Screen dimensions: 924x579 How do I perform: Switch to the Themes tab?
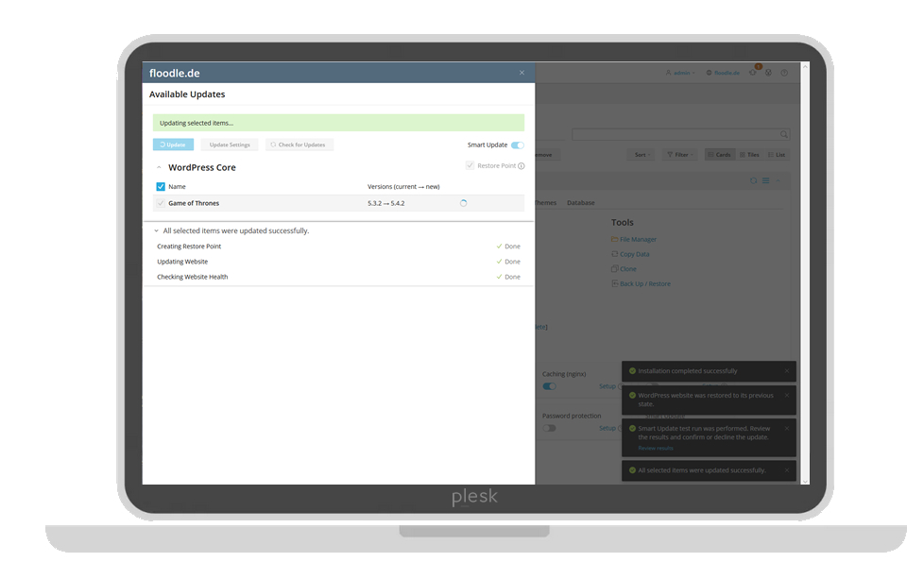click(546, 203)
